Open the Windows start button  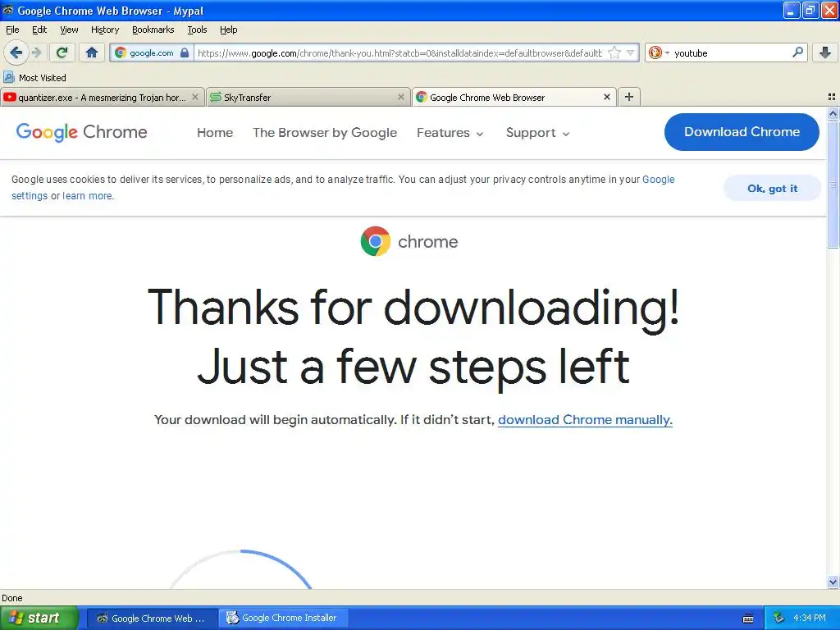click(39, 619)
